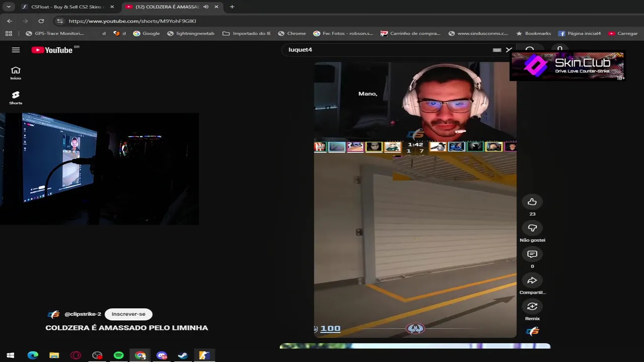Like the short with the thumbs-up icon

coord(532,202)
